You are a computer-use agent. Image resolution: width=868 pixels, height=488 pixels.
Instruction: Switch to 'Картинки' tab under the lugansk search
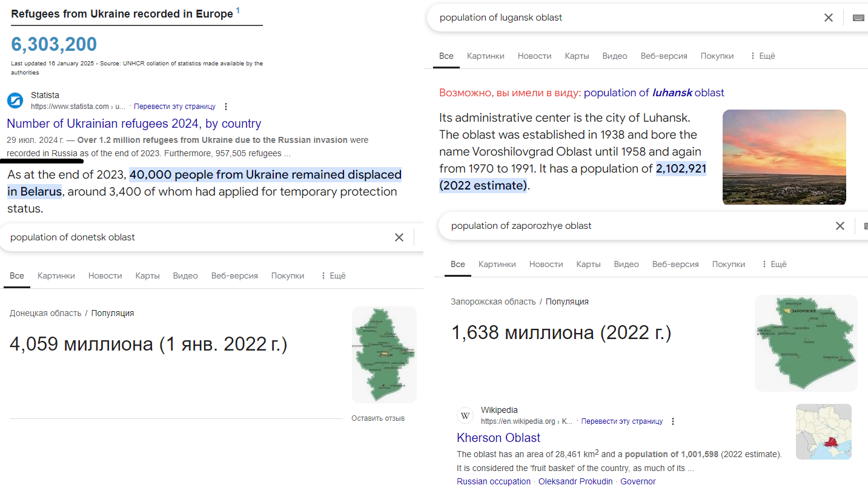(x=486, y=56)
